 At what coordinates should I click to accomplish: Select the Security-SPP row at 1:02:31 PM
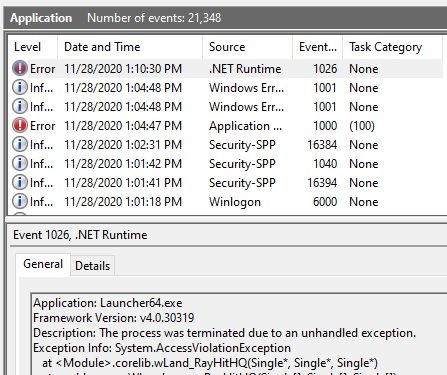tap(227, 145)
